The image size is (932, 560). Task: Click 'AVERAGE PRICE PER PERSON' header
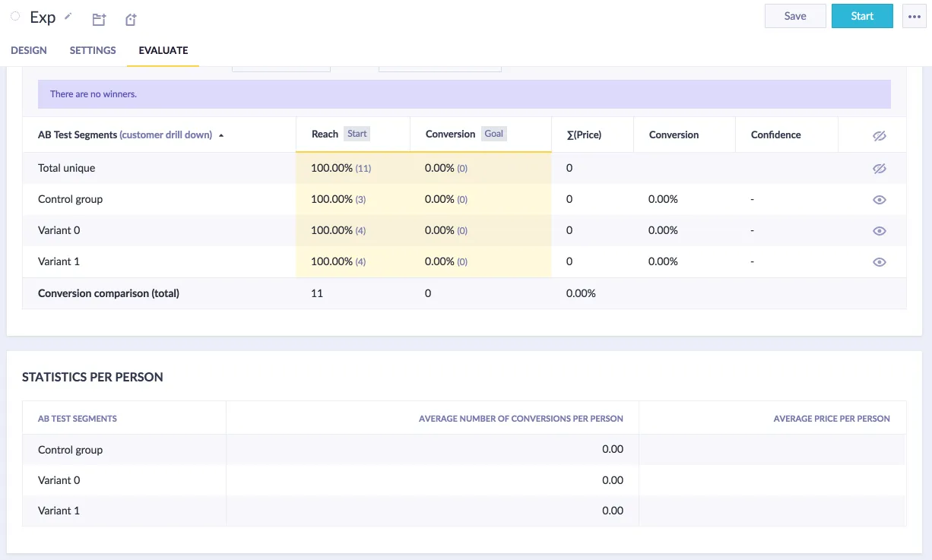pos(832,419)
